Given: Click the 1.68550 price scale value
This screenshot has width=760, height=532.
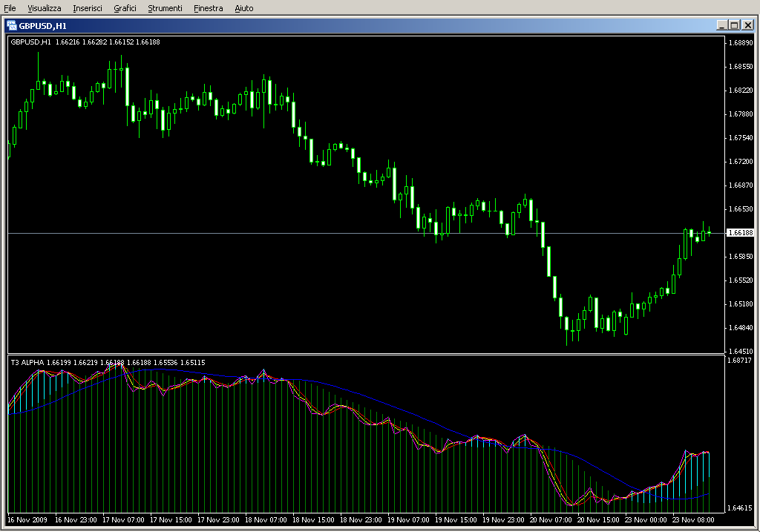Looking at the screenshot, I should click(741, 66).
